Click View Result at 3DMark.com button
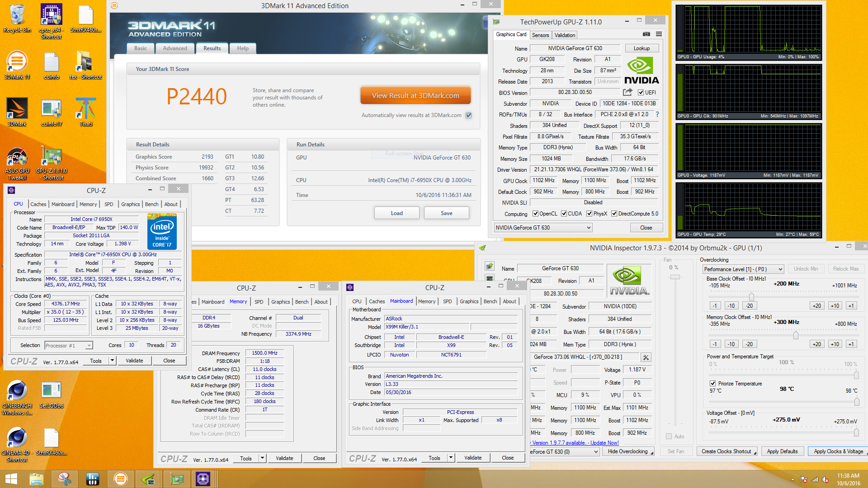 [x=415, y=96]
